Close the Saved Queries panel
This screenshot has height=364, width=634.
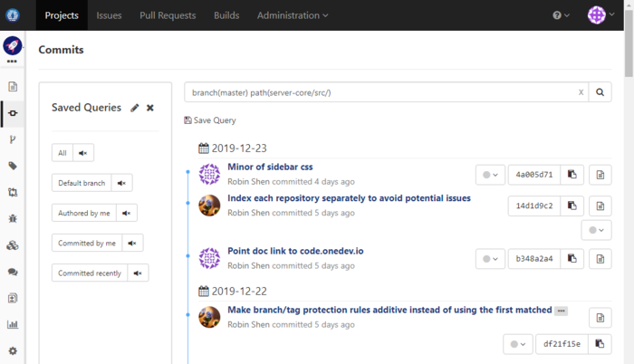150,108
